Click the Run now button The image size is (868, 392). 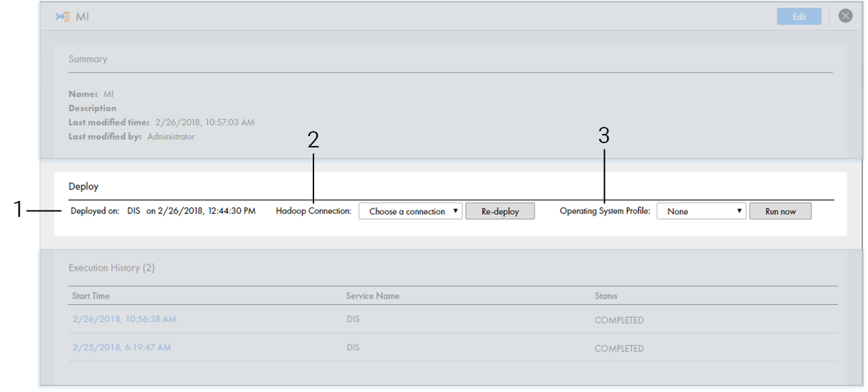780,211
